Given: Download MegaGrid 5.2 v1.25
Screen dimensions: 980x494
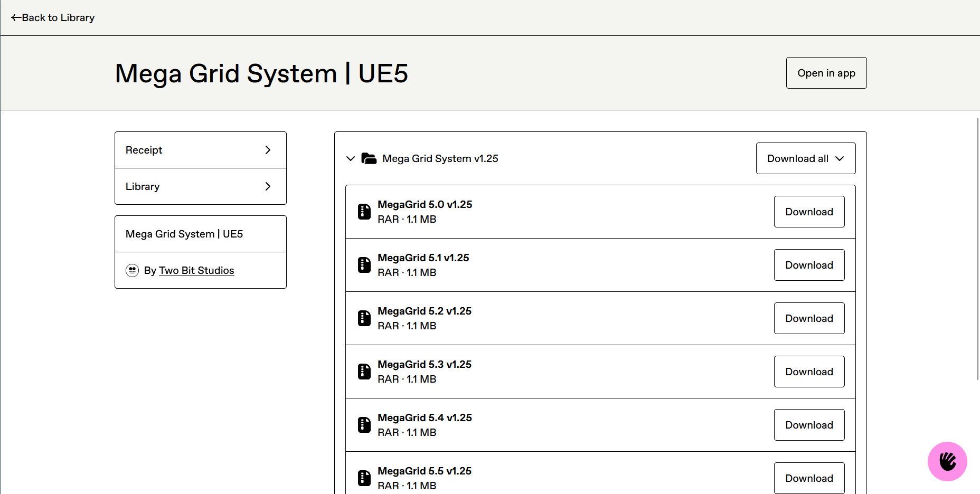Looking at the screenshot, I should (x=809, y=318).
